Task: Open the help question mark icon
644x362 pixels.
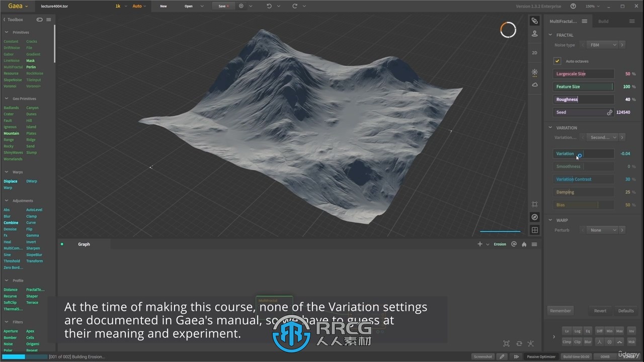Action: click(x=573, y=6)
